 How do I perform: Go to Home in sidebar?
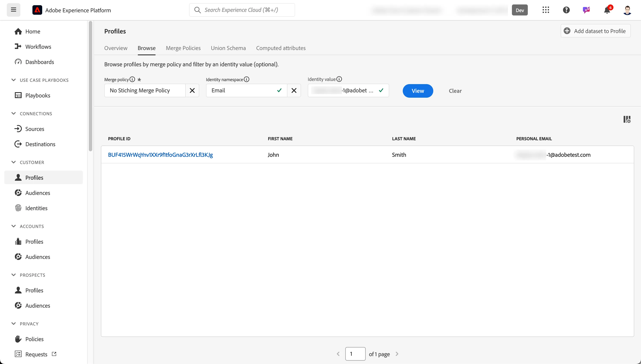tap(43, 32)
